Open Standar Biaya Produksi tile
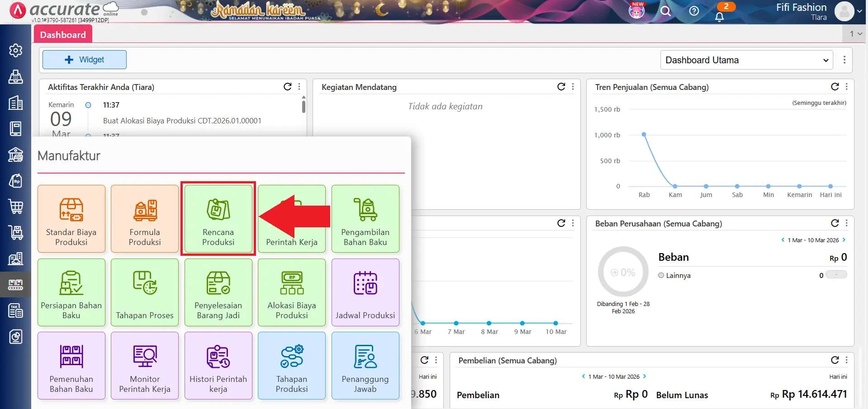This screenshot has width=868, height=409. (71, 219)
